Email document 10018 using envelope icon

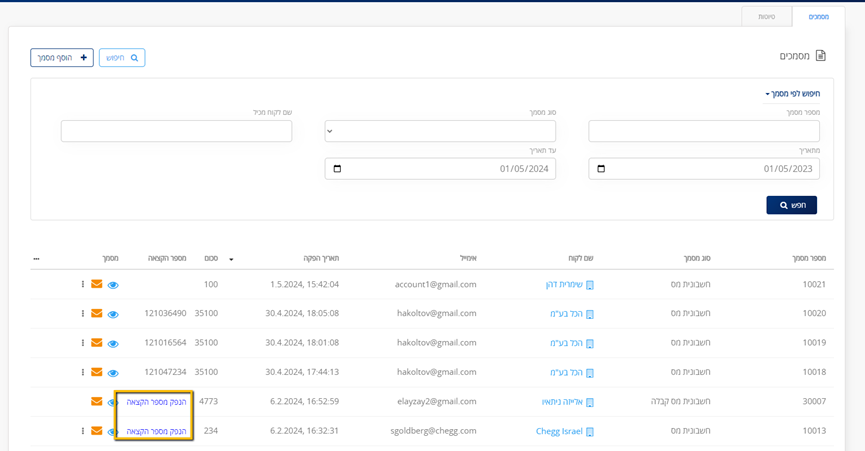[x=97, y=372]
